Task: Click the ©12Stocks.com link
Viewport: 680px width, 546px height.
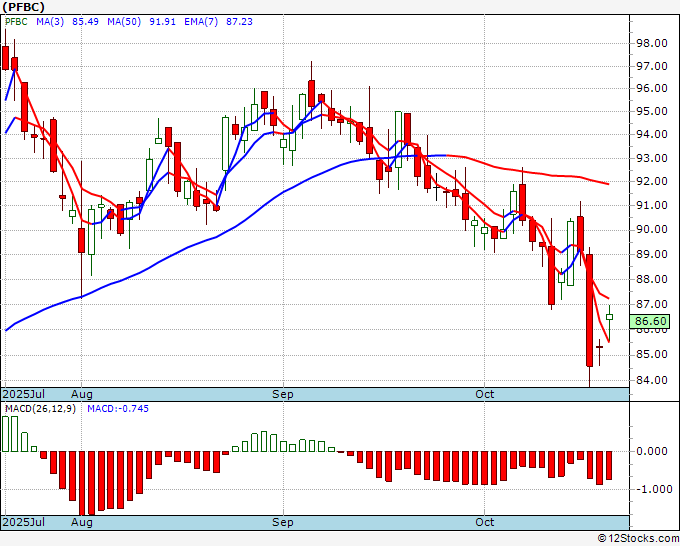Action: coord(638,539)
